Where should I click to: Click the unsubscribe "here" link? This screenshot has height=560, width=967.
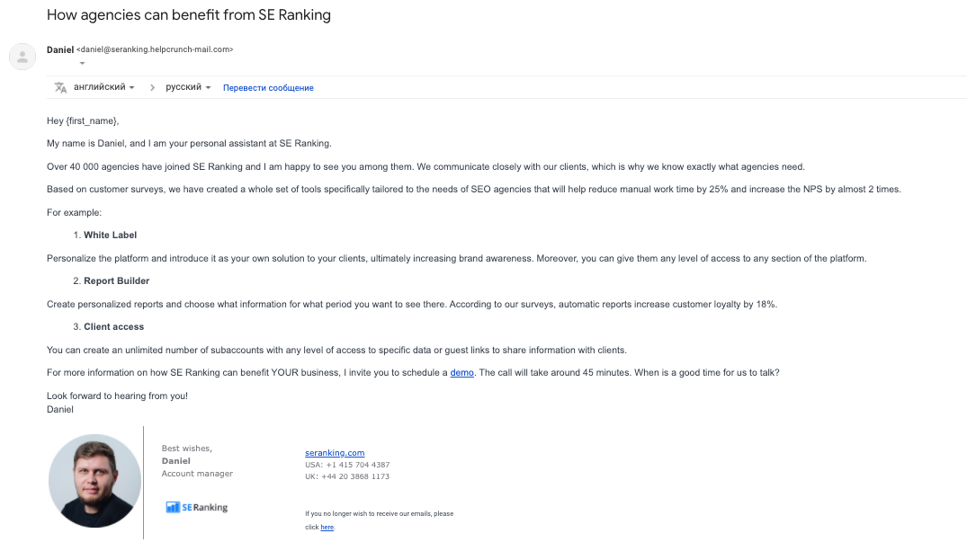tap(327, 527)
